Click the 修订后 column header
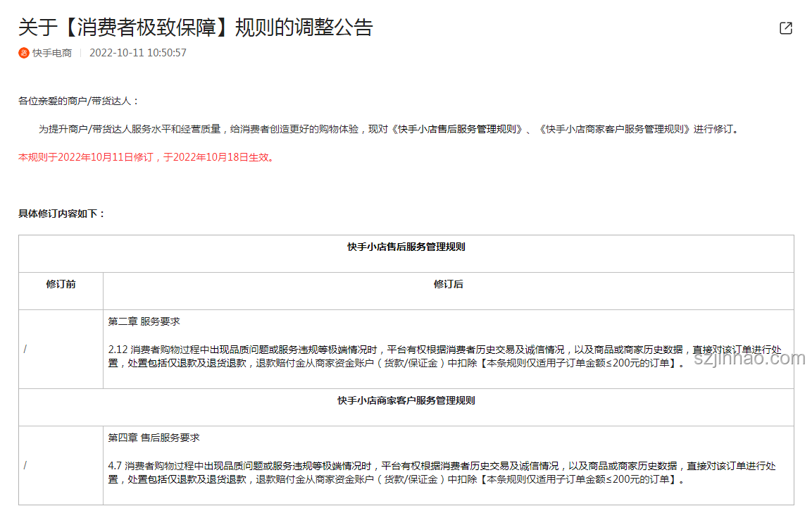This screenshot has width=812, height=518. point(449,285)
